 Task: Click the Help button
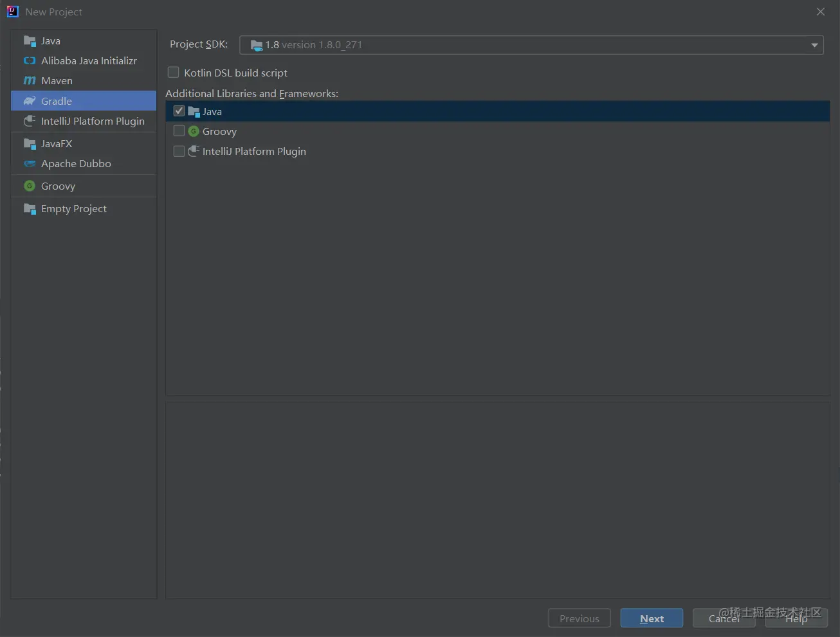pos(796,618)
